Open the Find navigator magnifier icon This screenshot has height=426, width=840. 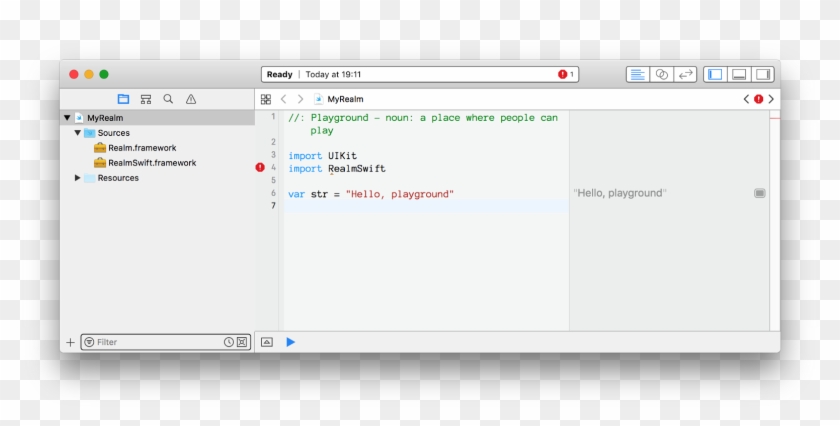pyautogui.click(x=168, y=99)
